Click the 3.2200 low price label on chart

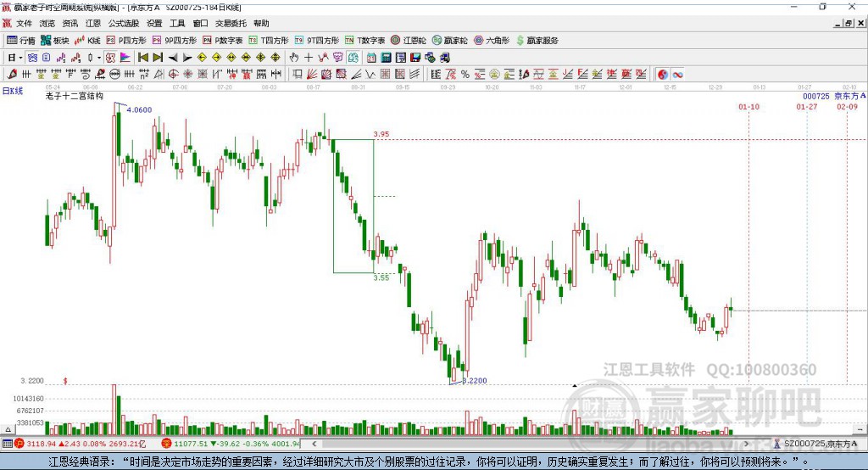tap(475, 380)
